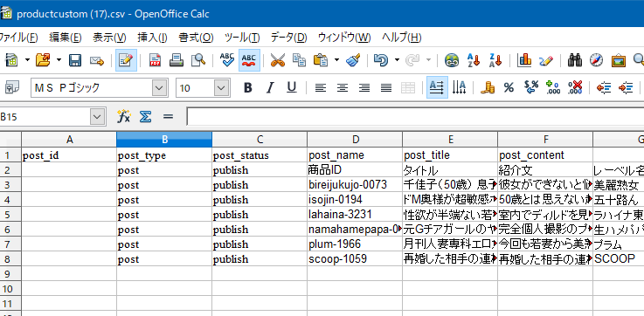644x316 pixels.
Task: Open the Name Box dropdown
Action: 97,117
